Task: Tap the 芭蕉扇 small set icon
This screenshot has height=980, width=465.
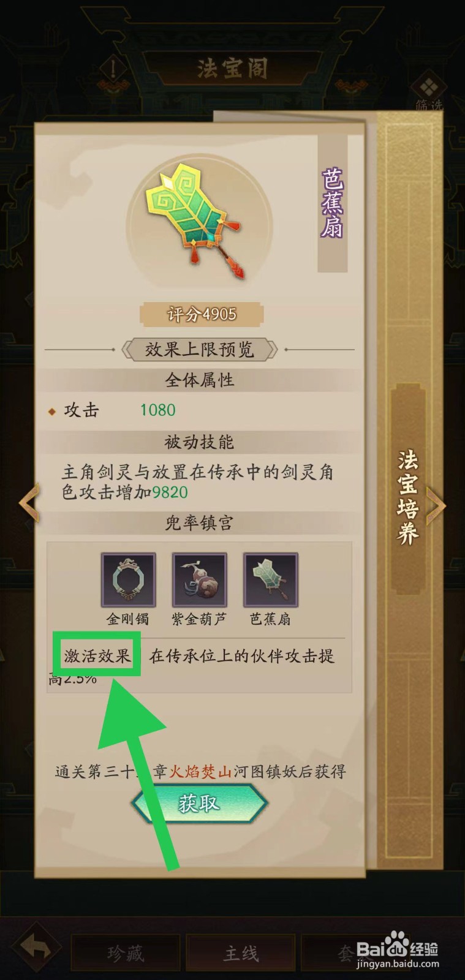Action: pyautogui.click(x=270, y=579)
